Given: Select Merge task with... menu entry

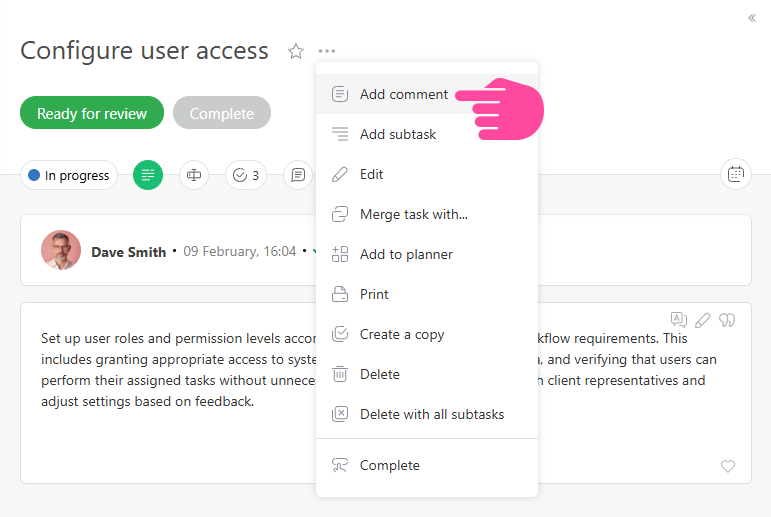Looking at the screenshot, I should 413,214.
